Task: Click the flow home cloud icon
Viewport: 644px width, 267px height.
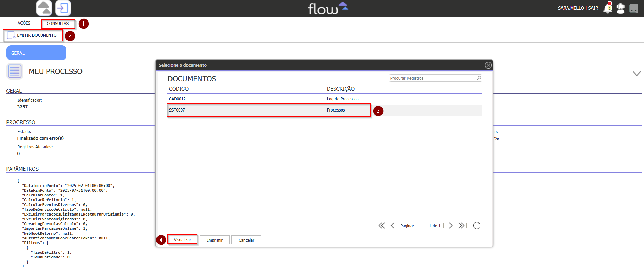Action: coord(44,8)
